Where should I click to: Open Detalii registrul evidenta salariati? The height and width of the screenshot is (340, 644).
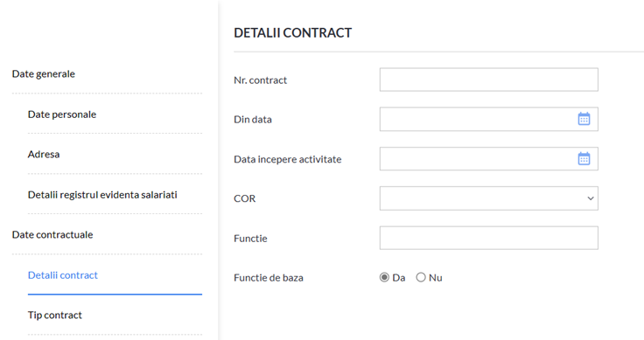[x=102, y=195]
